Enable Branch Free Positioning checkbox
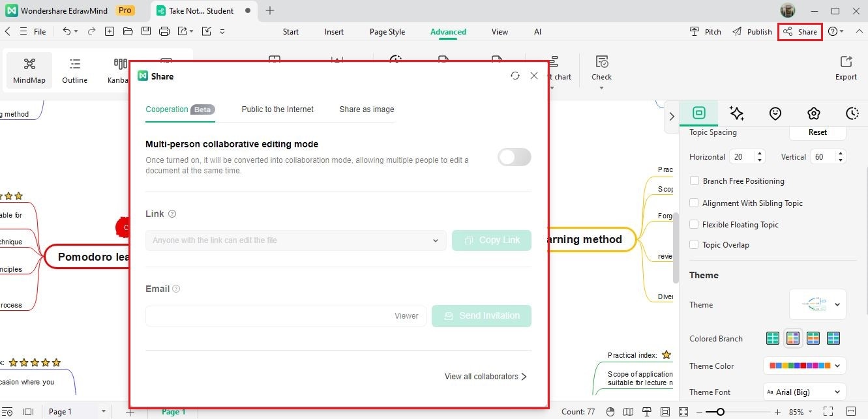Screen dimensions: 868x419 click(695, 181)
